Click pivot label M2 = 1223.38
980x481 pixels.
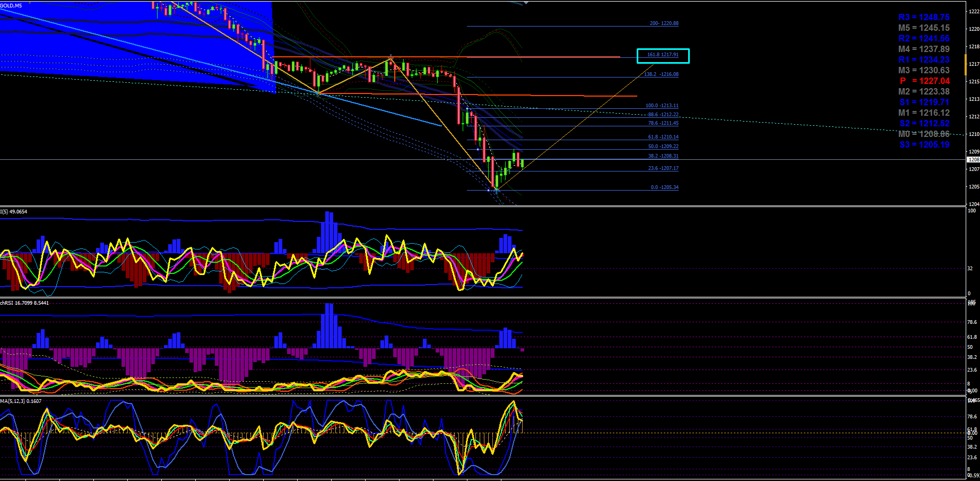(x=924, y=91)
